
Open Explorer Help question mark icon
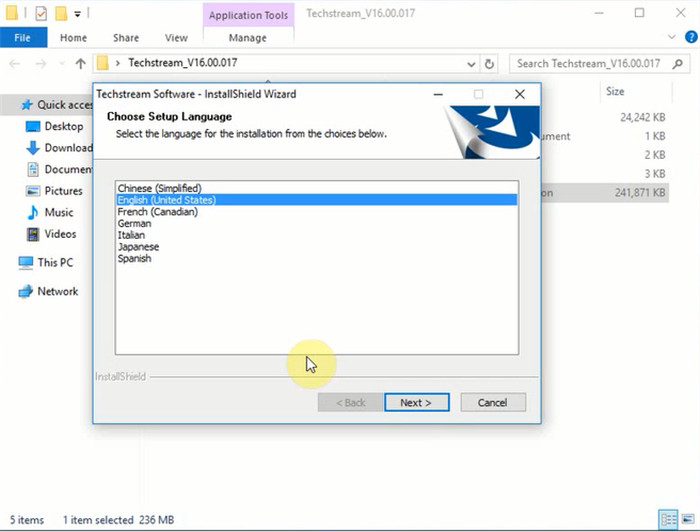pos(691,37)
